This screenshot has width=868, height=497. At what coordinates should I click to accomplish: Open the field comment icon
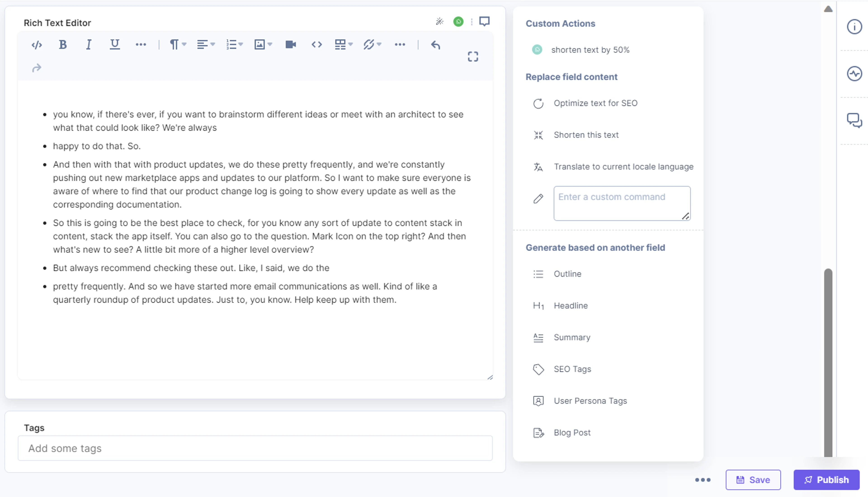click(x=484, y=21)
